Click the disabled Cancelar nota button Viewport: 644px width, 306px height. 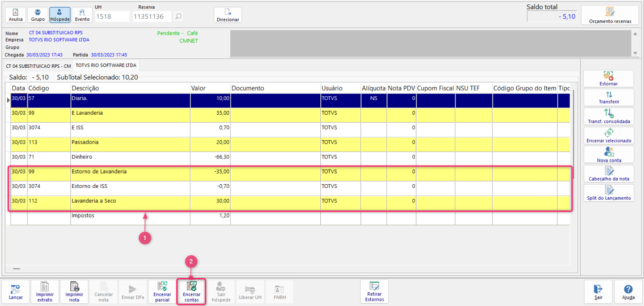[x=104, y=292]
